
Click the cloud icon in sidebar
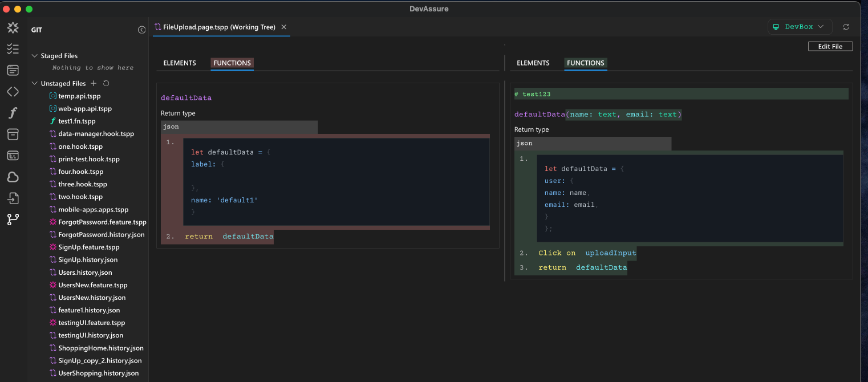coord(13,177)
